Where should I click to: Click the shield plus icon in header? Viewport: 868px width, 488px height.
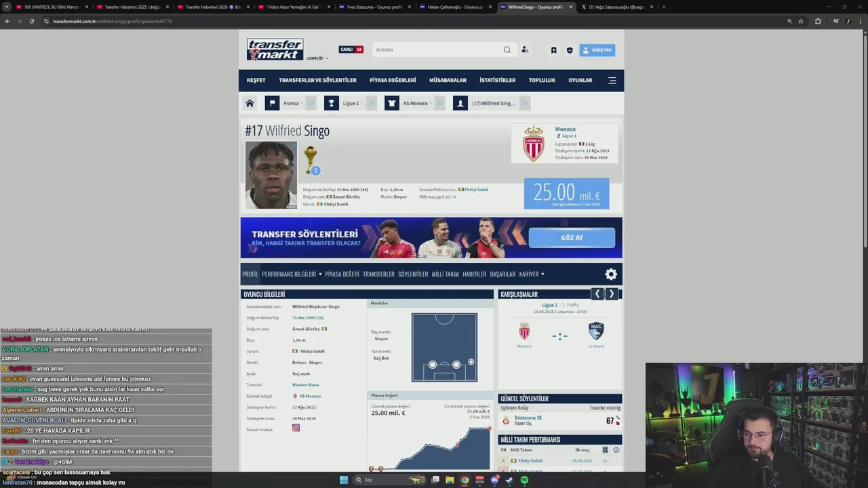tap(570, 49)
